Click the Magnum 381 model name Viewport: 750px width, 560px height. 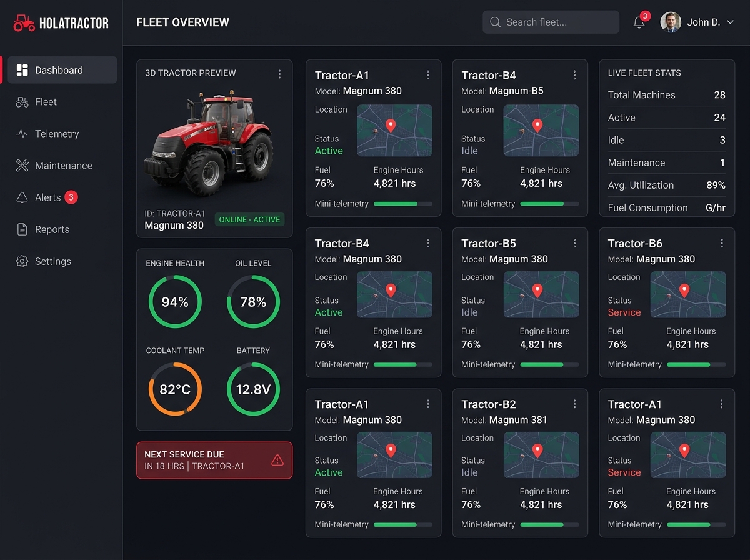[518, 420]
